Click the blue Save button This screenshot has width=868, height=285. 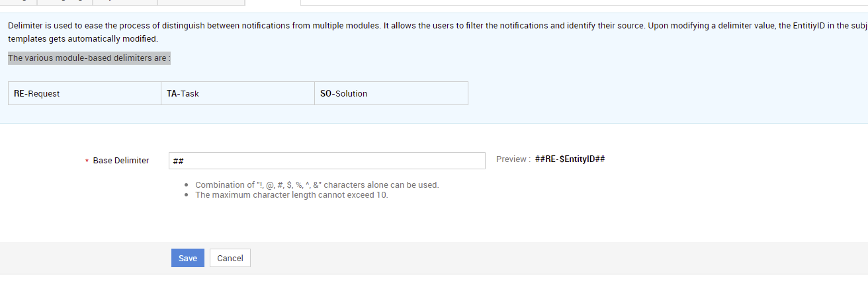[187, 258]
